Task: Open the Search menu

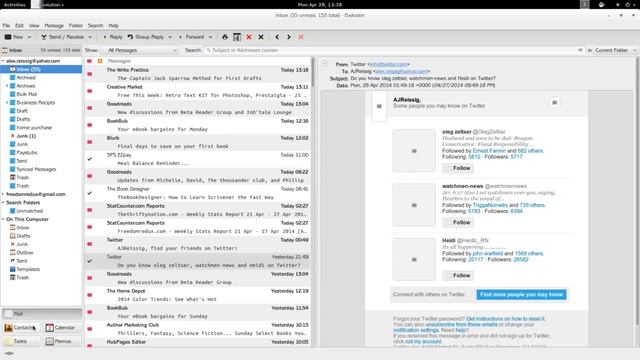Action: click(95, 25)
